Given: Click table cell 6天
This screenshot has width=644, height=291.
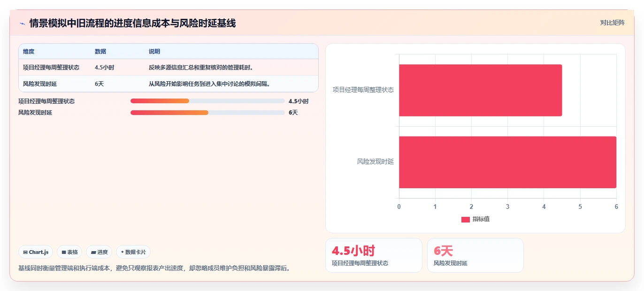Looking at the screenshot, I should tap(99, 84).
